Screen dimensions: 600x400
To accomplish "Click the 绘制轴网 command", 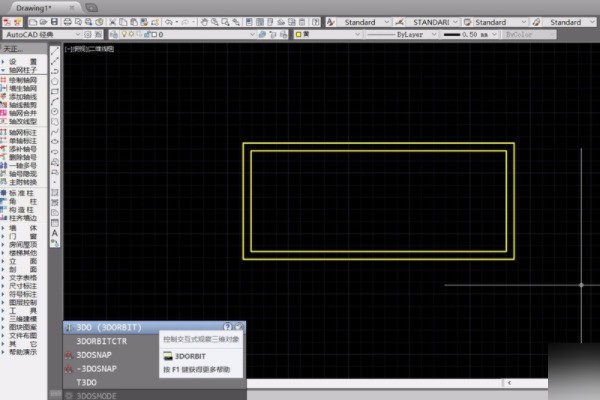I will [x=23, y=80].
